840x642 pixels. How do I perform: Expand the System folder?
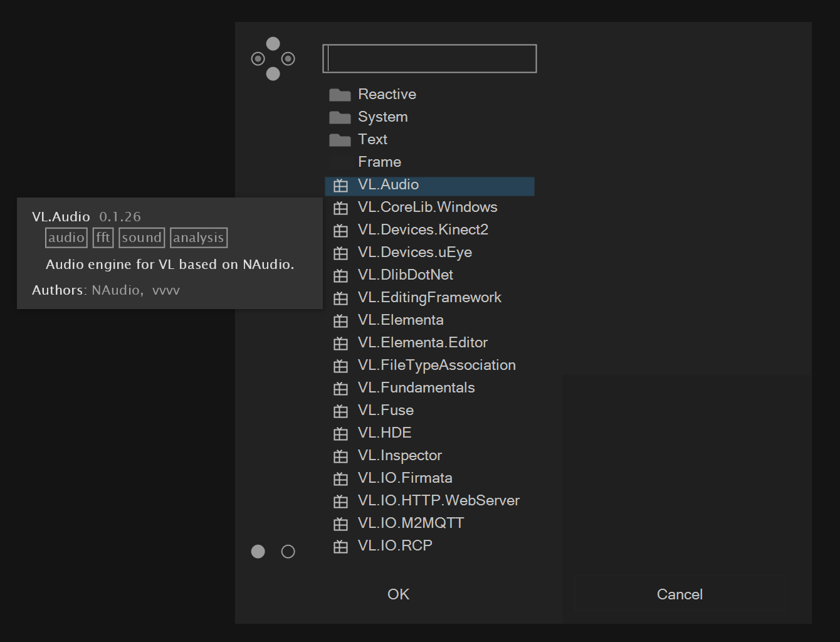[382, 117]
